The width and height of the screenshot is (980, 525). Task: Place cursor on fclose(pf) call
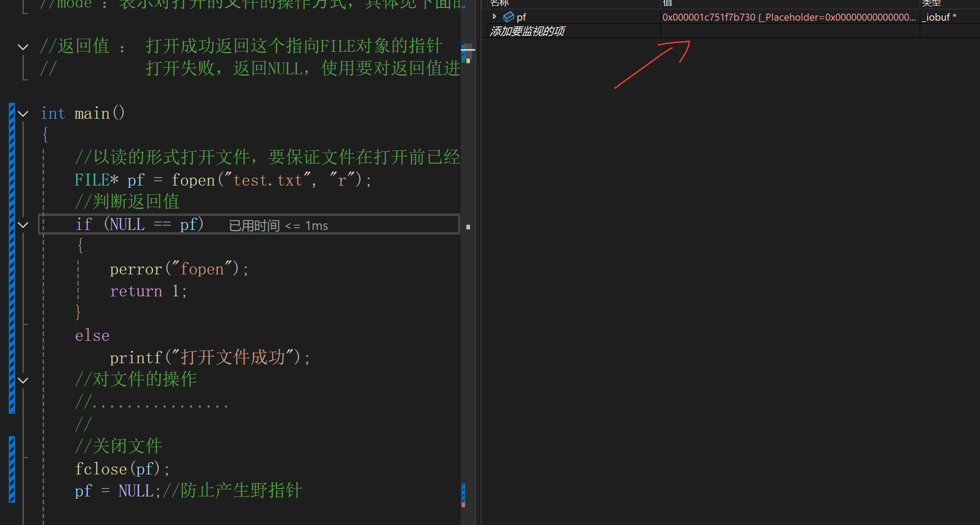[122, 469]
